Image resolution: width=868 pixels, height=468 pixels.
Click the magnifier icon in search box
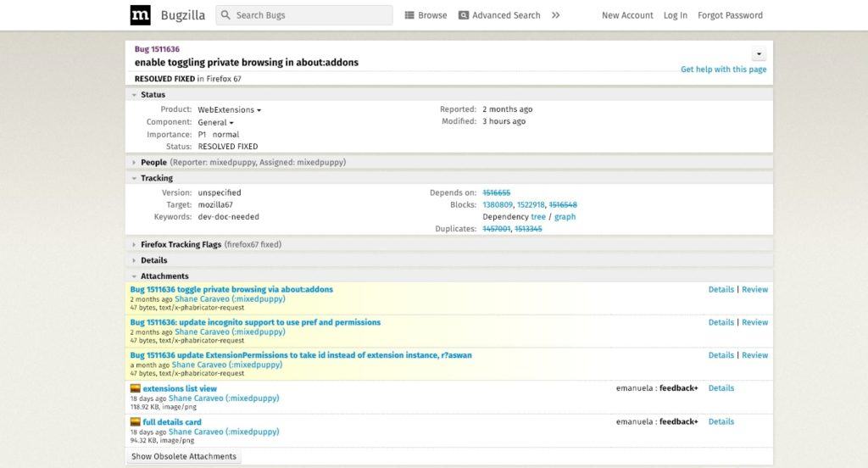coord(225,15)
